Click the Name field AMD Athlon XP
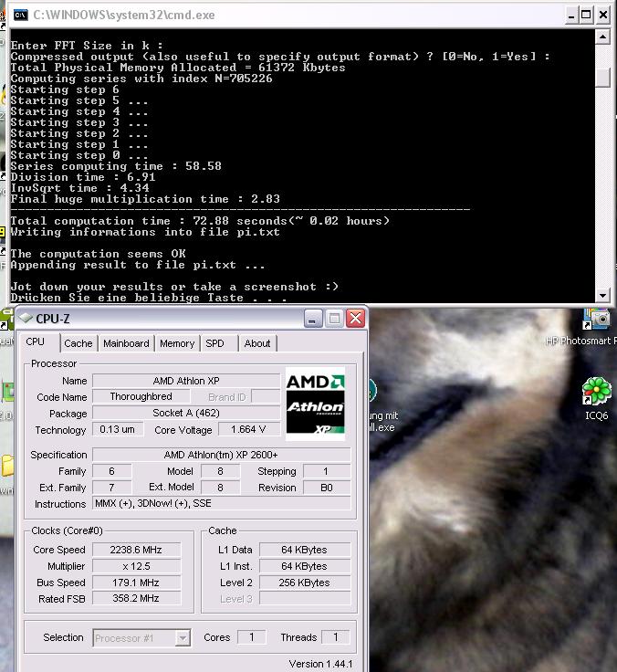Image resolution: width=617 pixels, height=672 pixels. [186, 381]
